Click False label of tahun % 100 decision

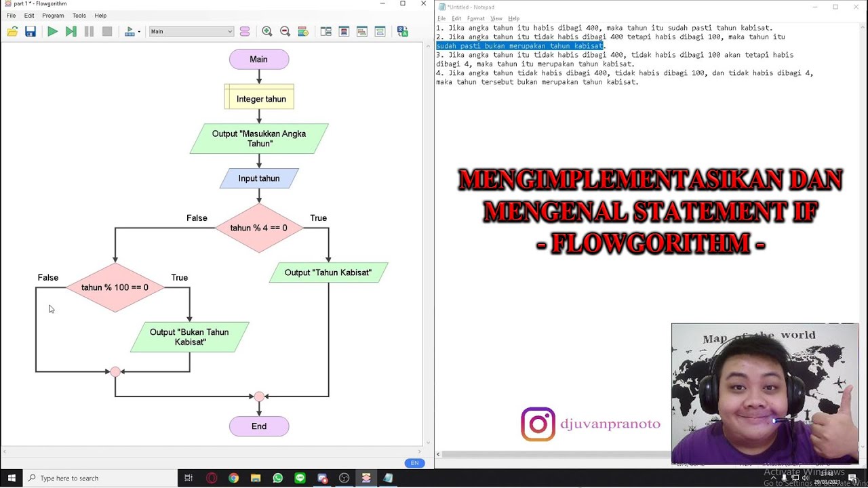(48, 278)
